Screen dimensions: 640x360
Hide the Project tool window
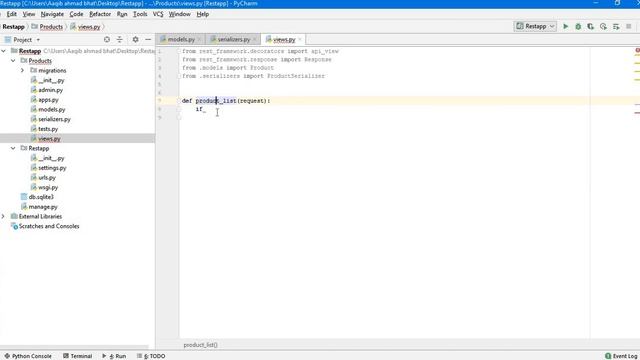(x=148, y=40)
